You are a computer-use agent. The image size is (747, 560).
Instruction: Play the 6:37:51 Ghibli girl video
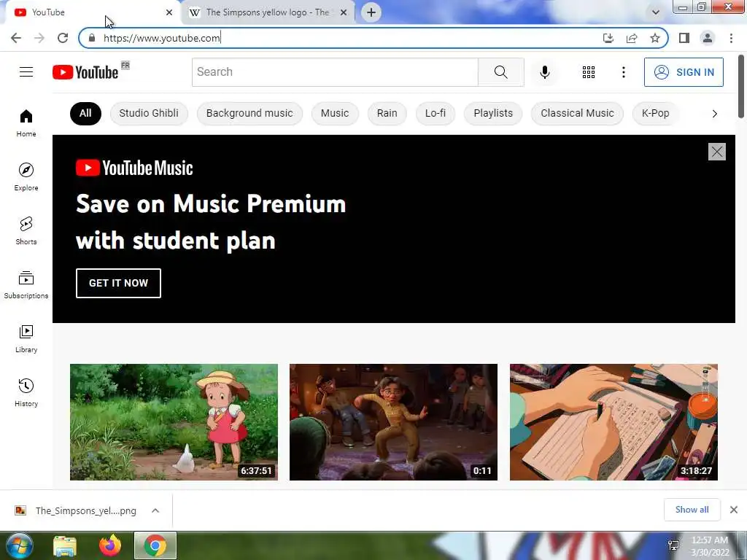174,422
